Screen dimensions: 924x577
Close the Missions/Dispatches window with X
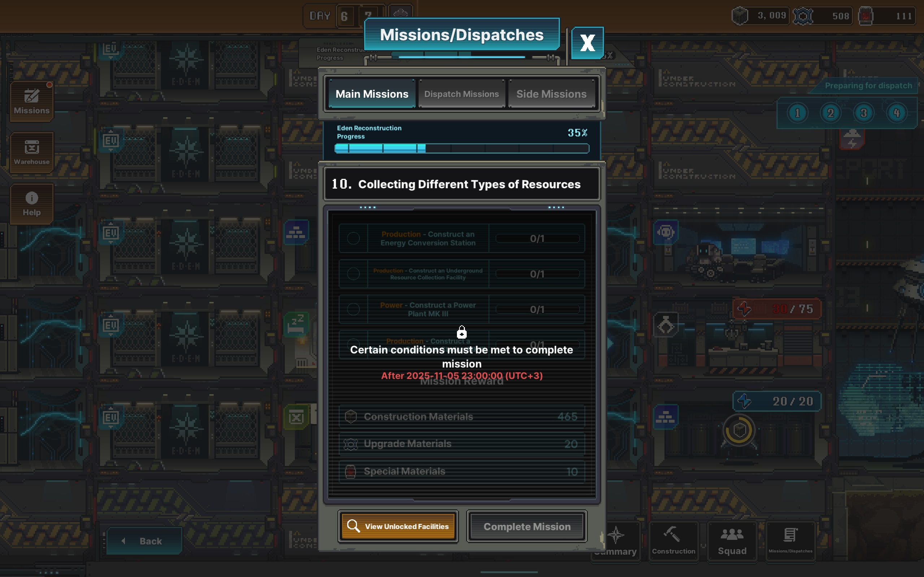tap(587, 43)
